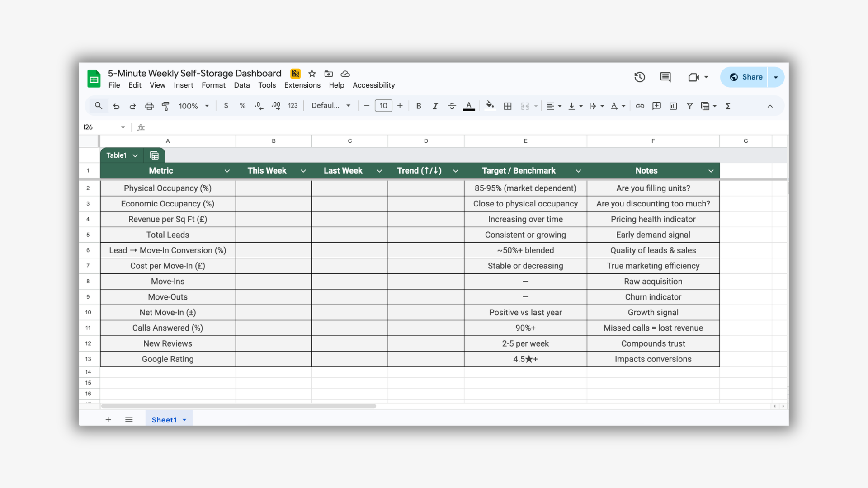Click the paint format icon
The image size is (868, 488).
[165, 106]
